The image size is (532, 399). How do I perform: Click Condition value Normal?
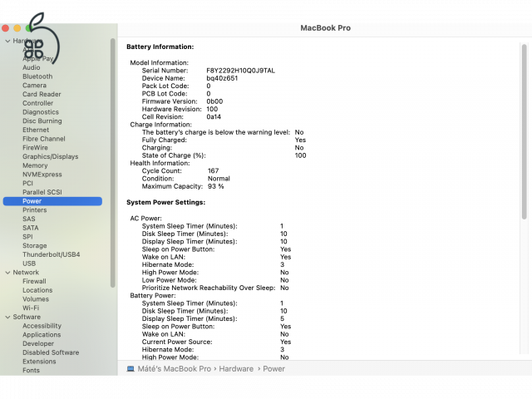click(x=219, y=179)
